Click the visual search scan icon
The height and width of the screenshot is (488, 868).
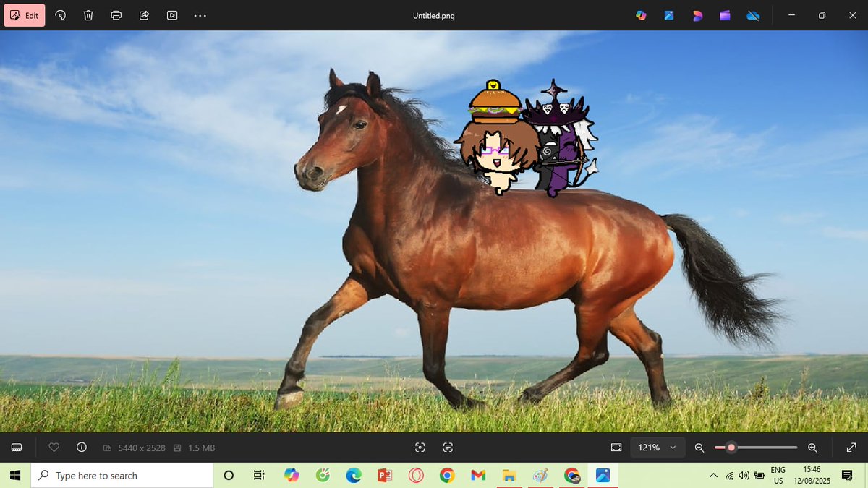click(x=420, y=448)
